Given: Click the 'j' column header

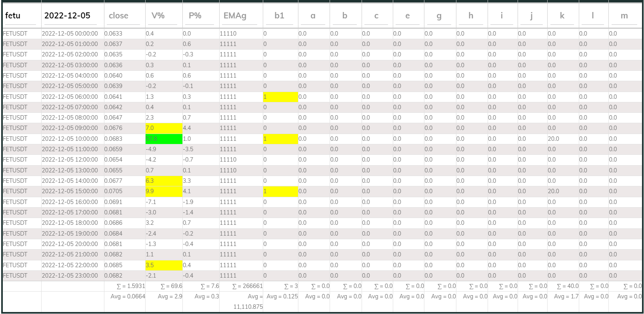Looking at the screenshot, I should coord(531,16).
